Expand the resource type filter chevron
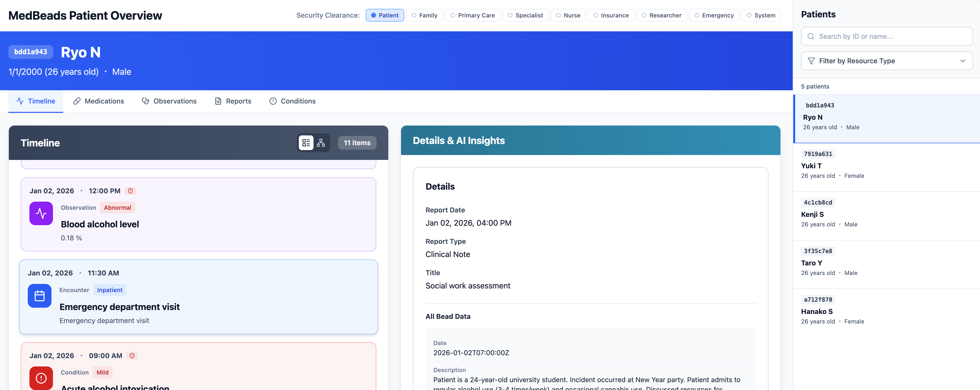Screen dimensions: 980x390 point(963,61)
